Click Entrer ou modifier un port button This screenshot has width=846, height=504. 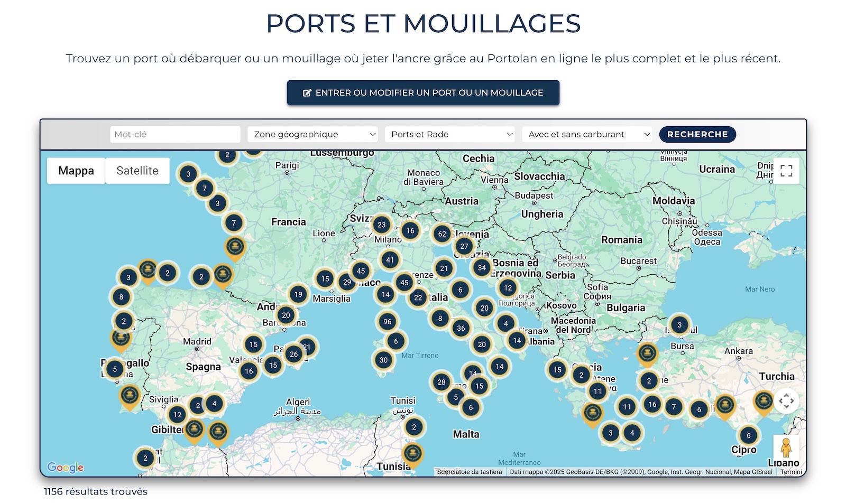[423, 92]
